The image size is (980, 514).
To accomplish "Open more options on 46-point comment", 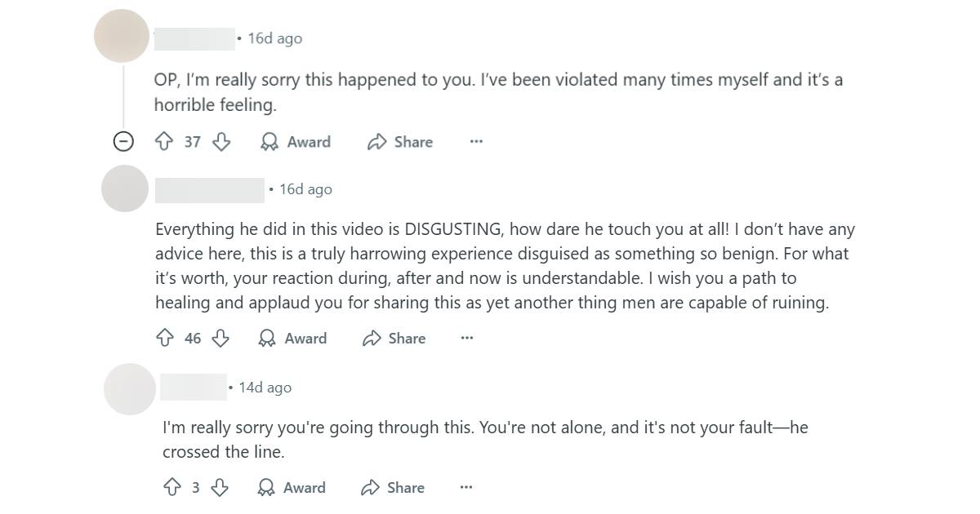I will click(x=466, y=339).
